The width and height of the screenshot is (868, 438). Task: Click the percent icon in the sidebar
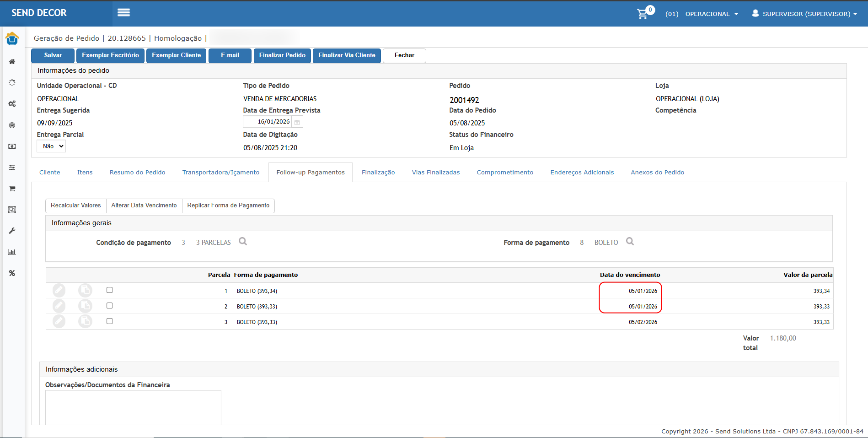(12, 273)
